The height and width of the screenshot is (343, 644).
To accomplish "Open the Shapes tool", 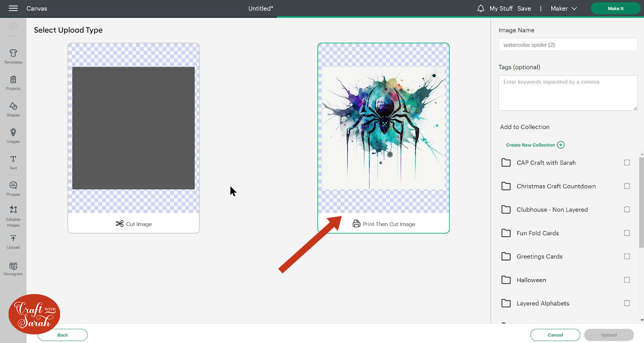I will 13,109.
